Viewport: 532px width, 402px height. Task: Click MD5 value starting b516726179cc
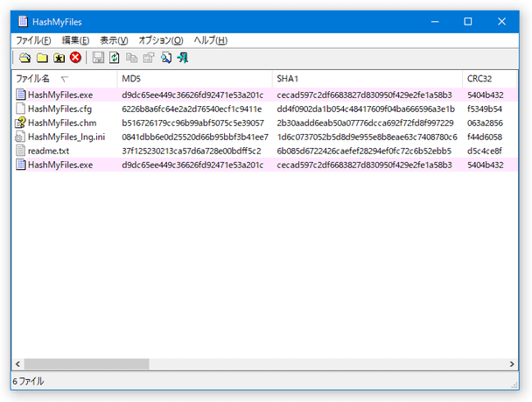tap(192, 123)
